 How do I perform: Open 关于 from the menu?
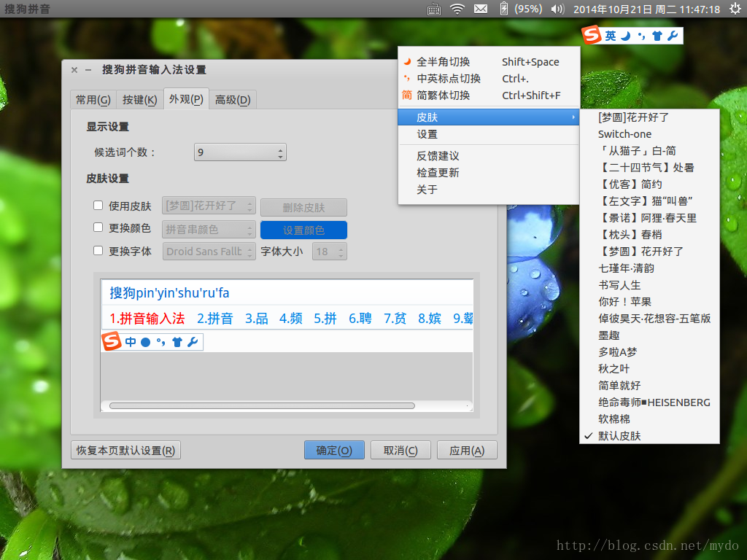tap(488, 190)
